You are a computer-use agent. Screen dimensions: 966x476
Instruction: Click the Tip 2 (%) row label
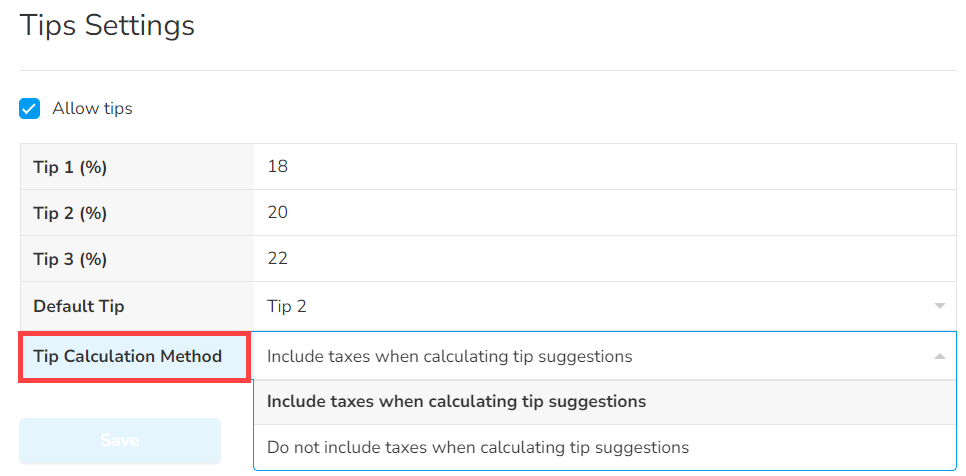coord(70,213)
